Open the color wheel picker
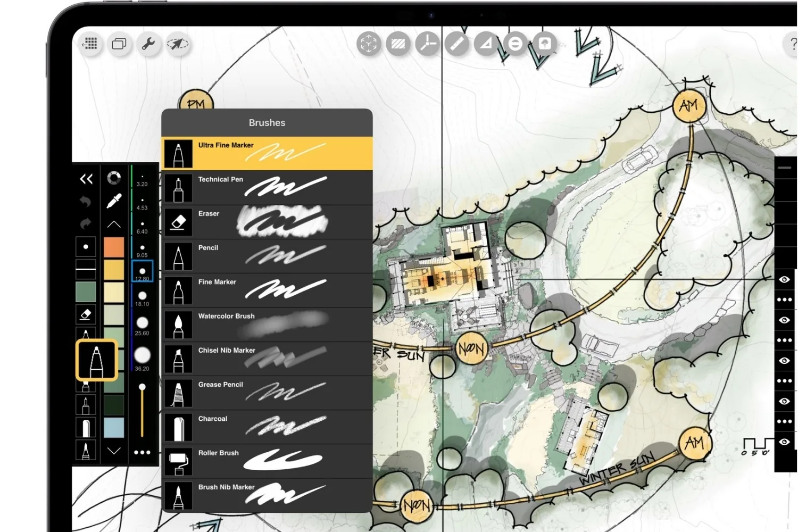The width and height of the screenshot is (798, 532). pos(114,178)
